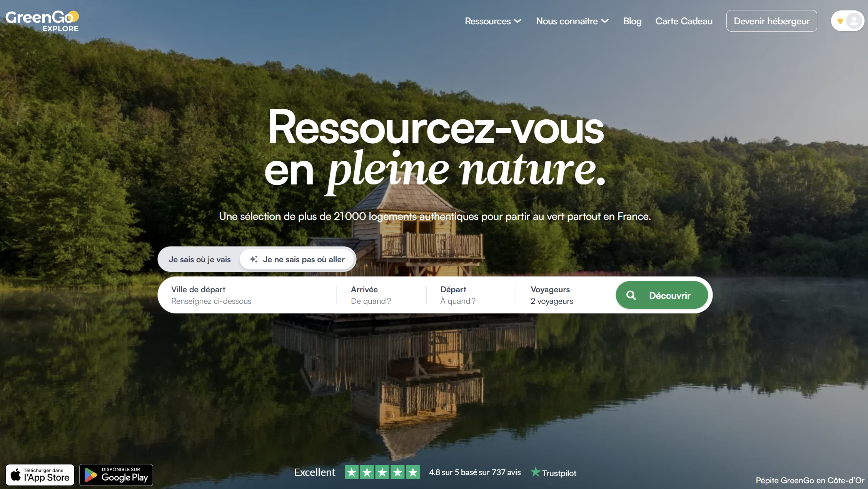Viewport: 868px width, 489px height.
Task: Click the Trustpilot star logo
Action: pyautogui.click(x=535, y=472)
